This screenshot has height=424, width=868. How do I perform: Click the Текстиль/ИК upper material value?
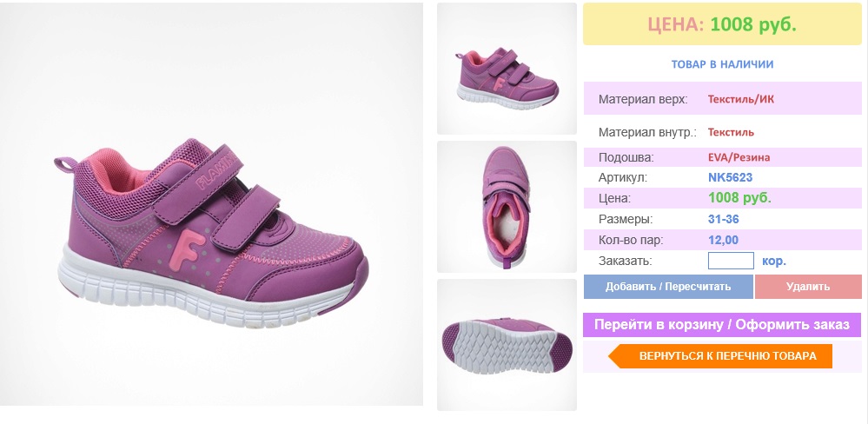click(x=740, y=100)
